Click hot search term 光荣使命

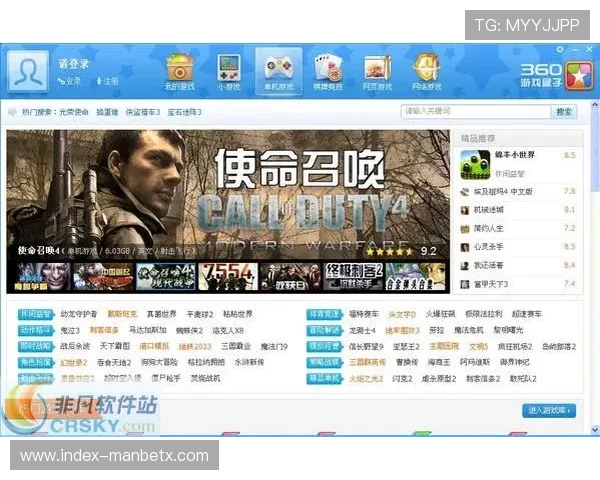point(74,112)
